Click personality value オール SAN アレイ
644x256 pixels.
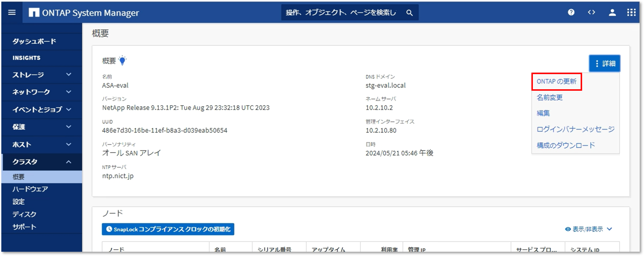pos(131,153)
